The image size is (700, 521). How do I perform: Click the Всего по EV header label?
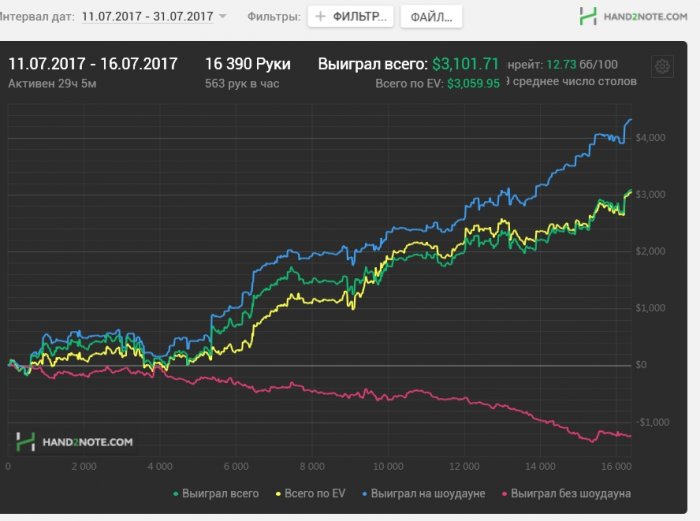click(x=409, y=83)
